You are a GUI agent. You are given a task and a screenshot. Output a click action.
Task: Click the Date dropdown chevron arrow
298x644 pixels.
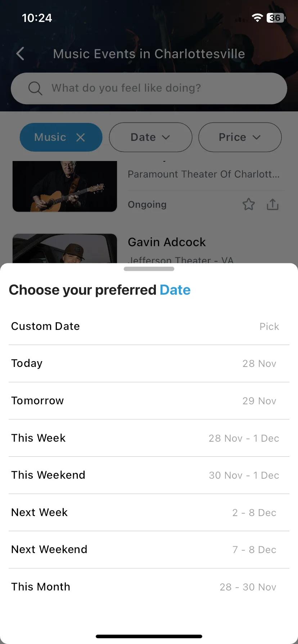(x=166, y=137)
